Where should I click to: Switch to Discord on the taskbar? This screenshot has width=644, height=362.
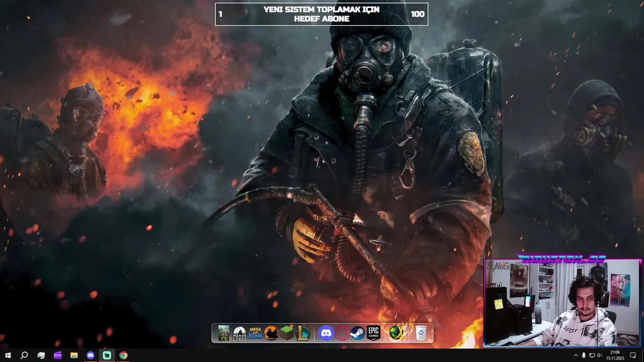[91, 355]
